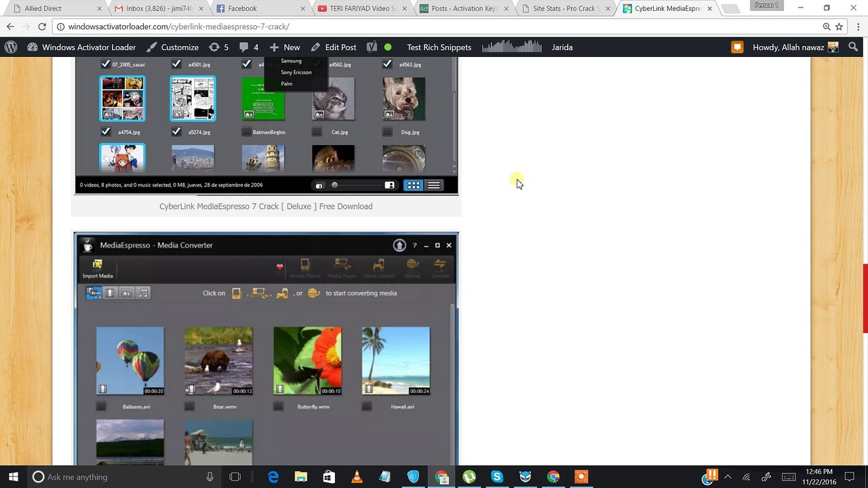Show hidden system tray icons
The height and width of the screenshot is (488, 868).
729,476
